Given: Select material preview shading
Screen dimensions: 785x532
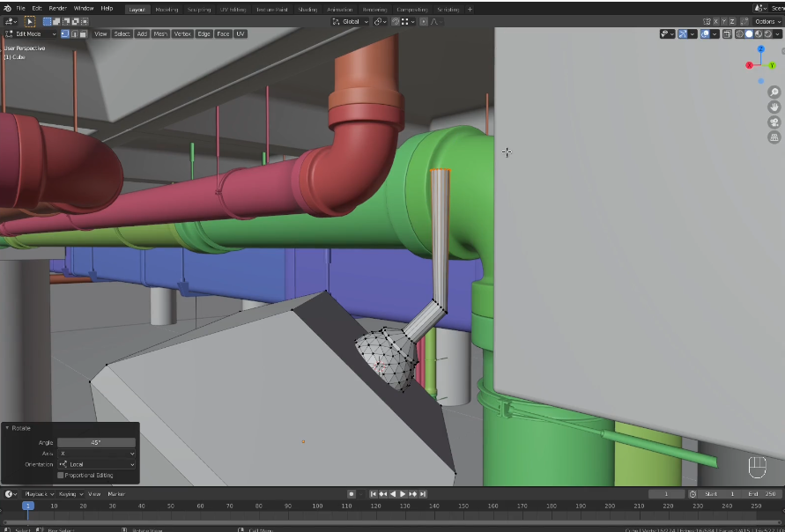Looking at the screenshot, I should click(759, 34).
